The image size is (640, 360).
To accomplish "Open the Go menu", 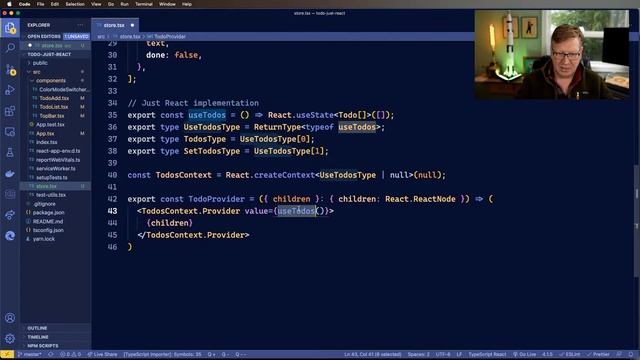I will (111, 4).
